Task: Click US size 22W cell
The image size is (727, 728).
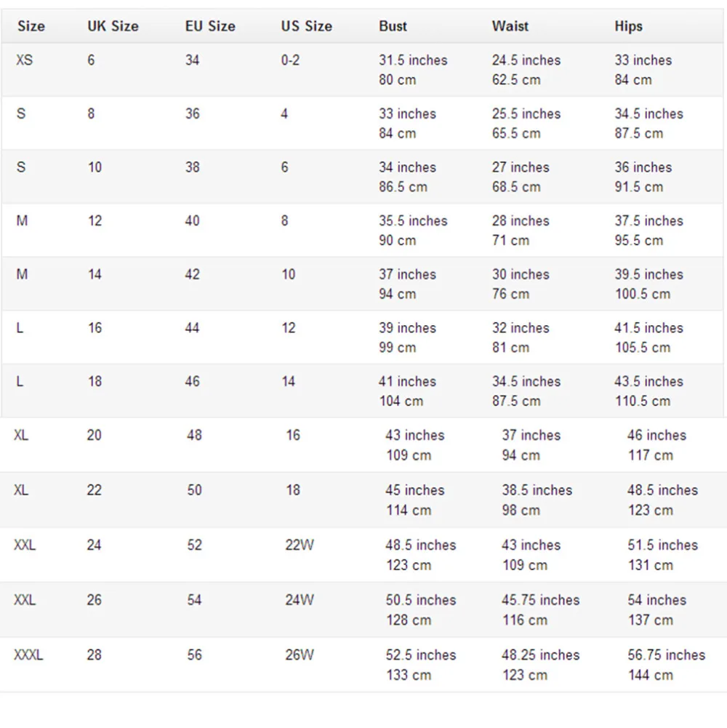Action: pos(300,545)
